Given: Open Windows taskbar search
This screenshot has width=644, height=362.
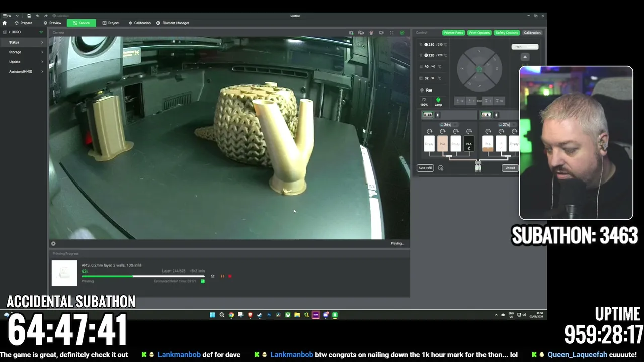Looking at the screenshot, I should [222, 315].
